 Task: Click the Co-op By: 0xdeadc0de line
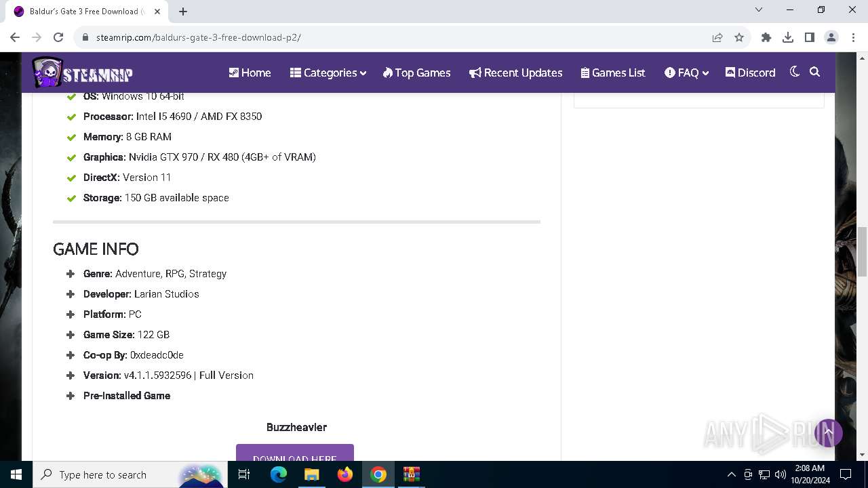pos(134,355)
